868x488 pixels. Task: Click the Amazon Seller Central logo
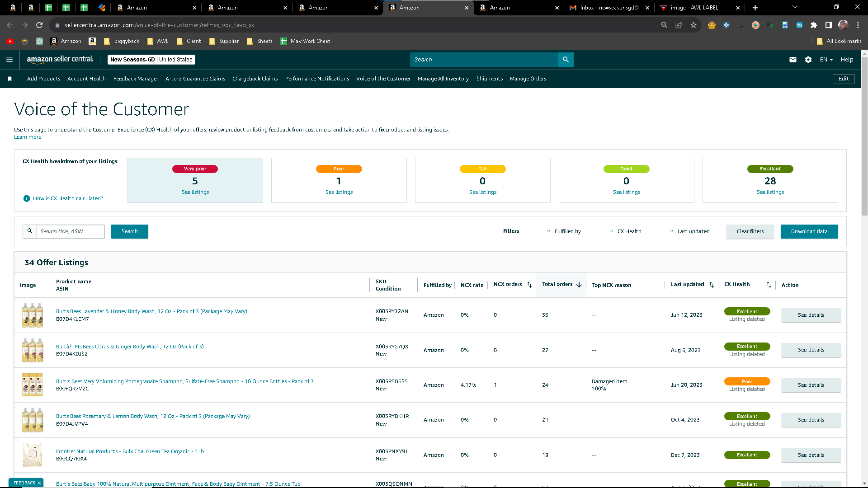pyautogui.click(x=60, y=59)
